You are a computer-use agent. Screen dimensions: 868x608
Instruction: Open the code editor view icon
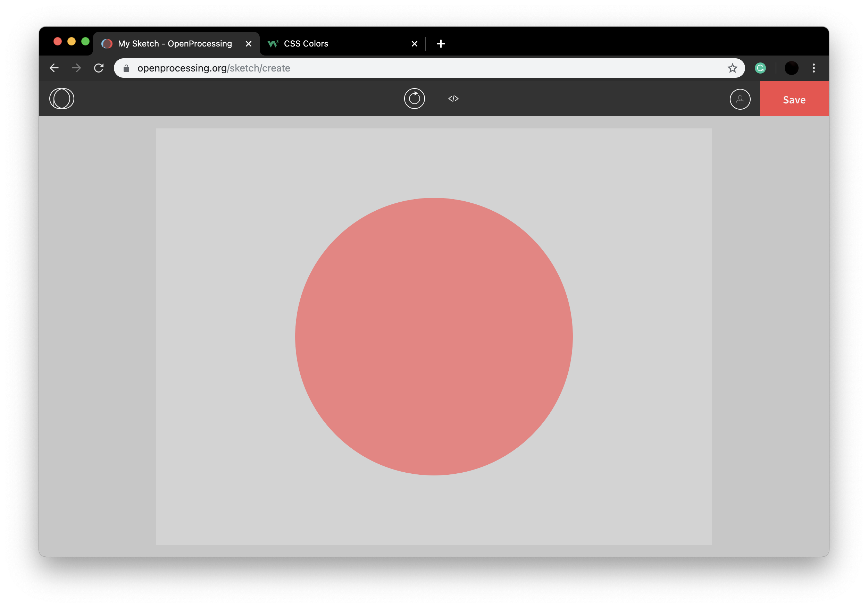tap(453, 99)
